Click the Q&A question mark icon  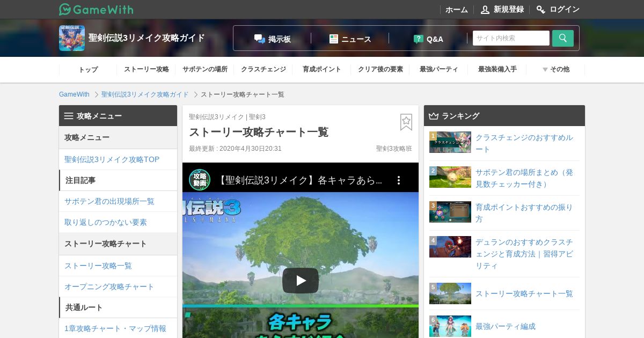pyautogui.click(x=419, y=39)
